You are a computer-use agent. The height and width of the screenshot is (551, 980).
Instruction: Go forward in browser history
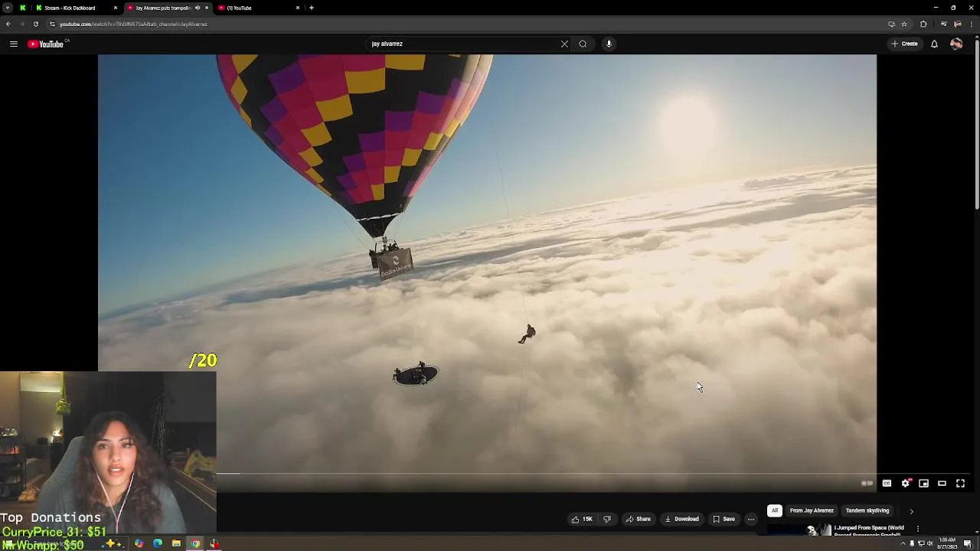point(22,24)
